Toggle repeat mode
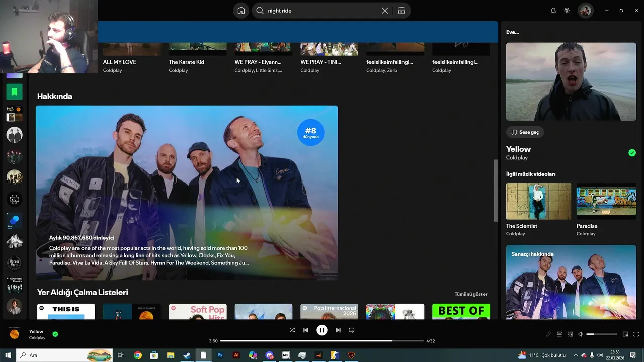This screenshot has height=362, width=644. coord(352,330)
